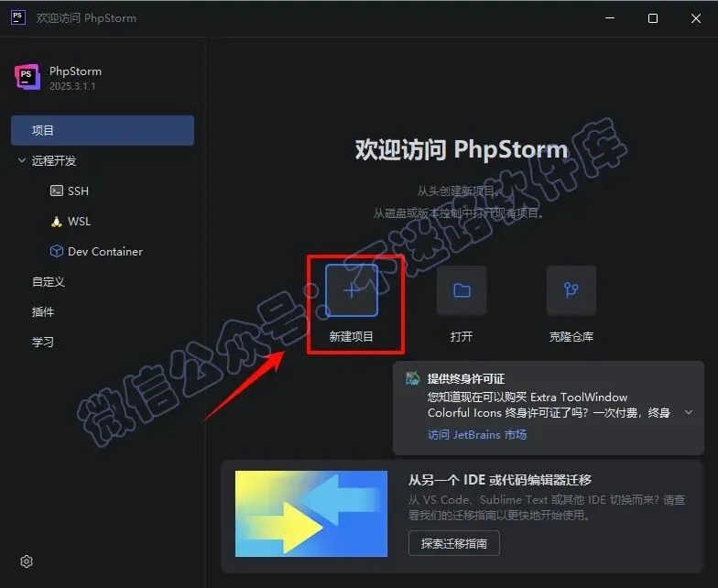Maximize the PhpStorm welcome window
The width and height of the screenshot is (718, 588).
point(653,18)
